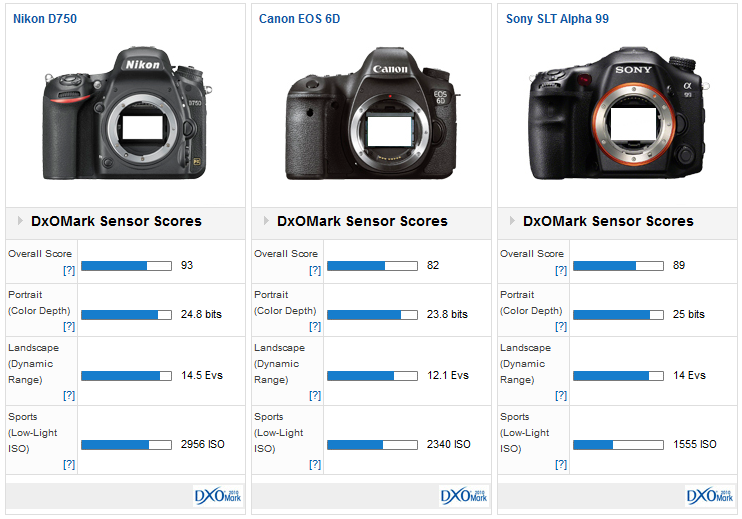The height and width of the screenshot is (519, 742).
Task: Click the DxOMark logo under Sony Alpha 99
Action: pyautogui.click(x=709, y=495)
